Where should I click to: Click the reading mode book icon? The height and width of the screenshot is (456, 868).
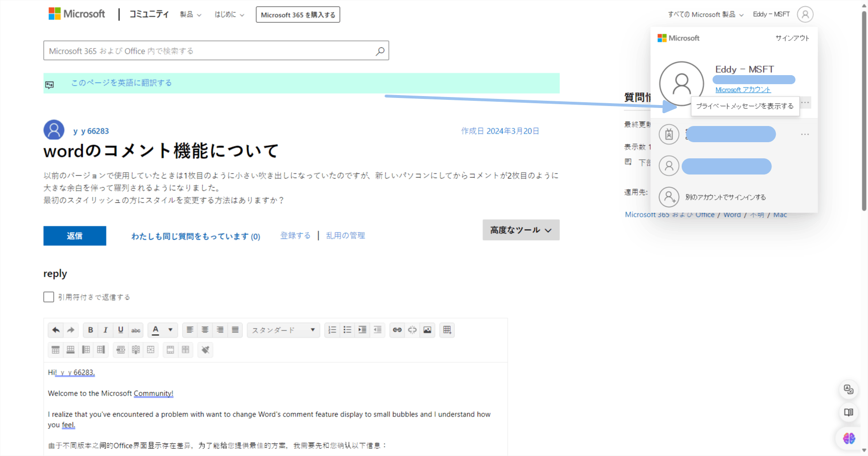tap(849, 412)
